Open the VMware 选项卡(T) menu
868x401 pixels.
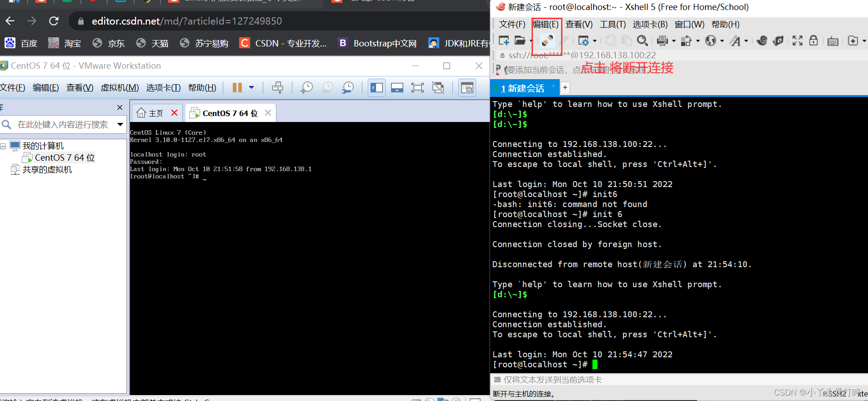163,87
